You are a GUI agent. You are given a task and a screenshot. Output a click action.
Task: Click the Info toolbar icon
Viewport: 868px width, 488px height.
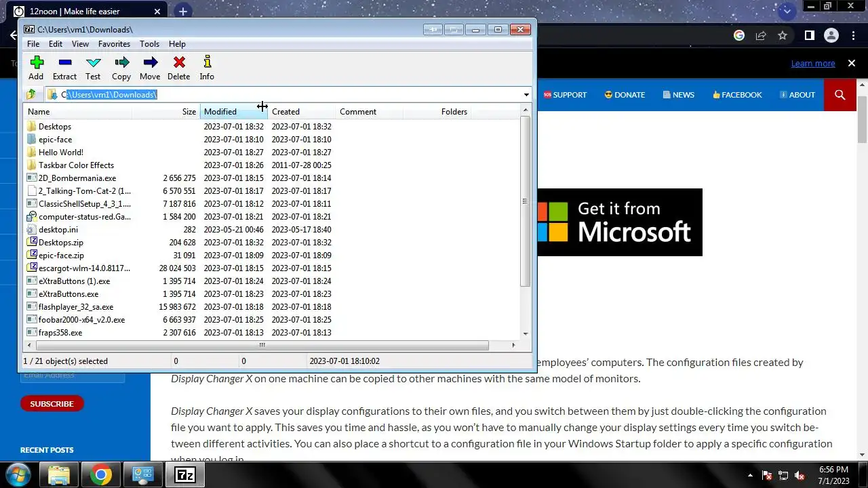click(x=207, y=62)
